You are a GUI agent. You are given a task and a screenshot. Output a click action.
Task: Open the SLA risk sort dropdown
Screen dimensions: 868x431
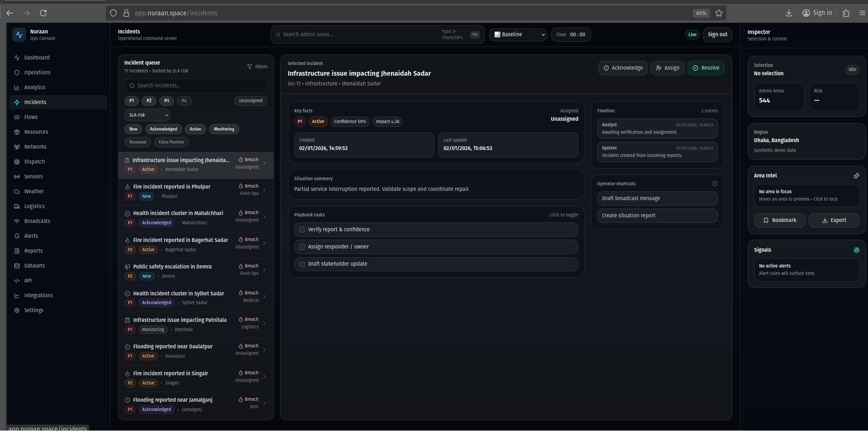pos(147,115)
